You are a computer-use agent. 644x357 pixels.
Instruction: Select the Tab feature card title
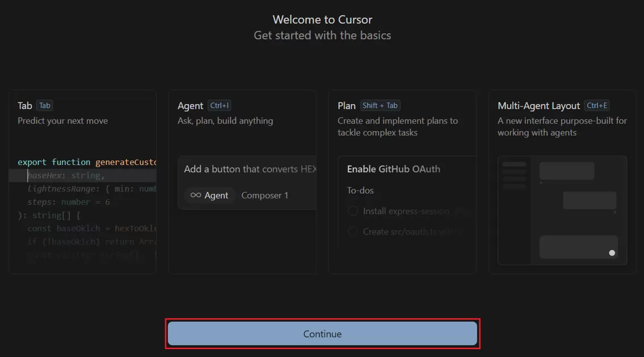[x=25, y=106]
